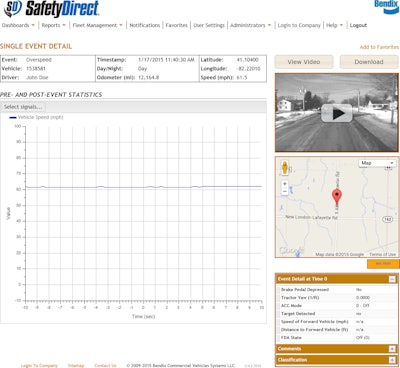Click the Download button
The width and height of the screenshot is (400, 368).
point(369,62)
